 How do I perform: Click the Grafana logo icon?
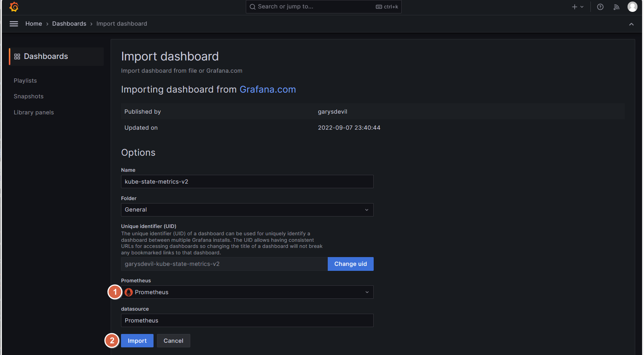click(14, 7)
